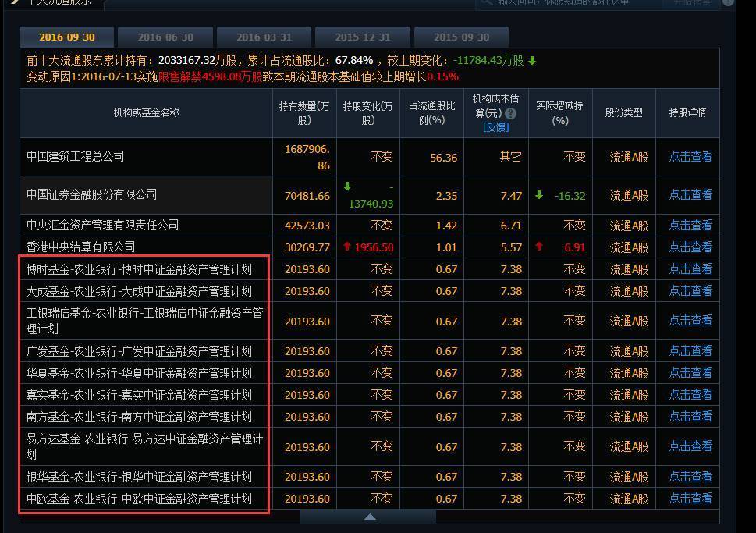756x533 pixels.
Task: Click 点击查看 in the 香港中央结算有限公司 row
Action: [690, 247]
